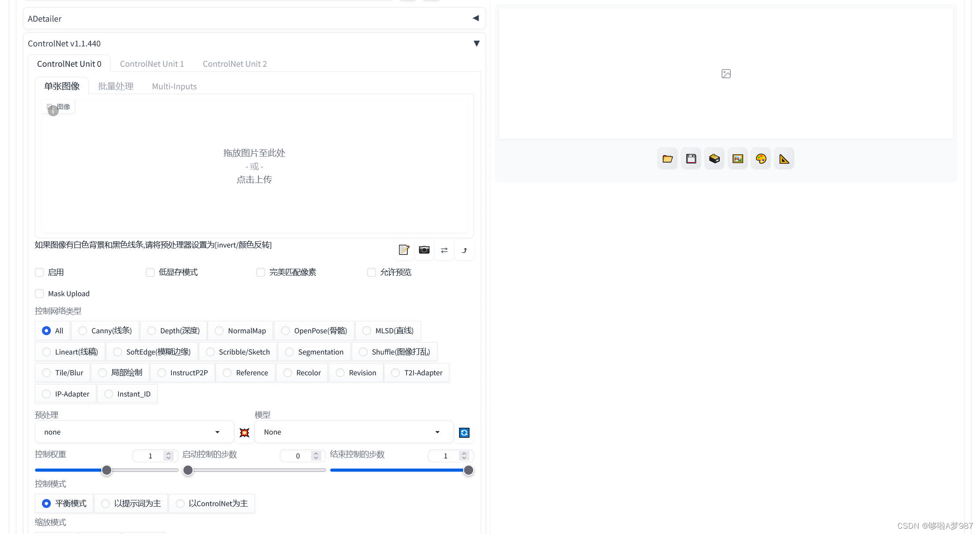980x534 pixels.
Task: Expand ControlNet v1.1.440 panel
Action: 477,43
